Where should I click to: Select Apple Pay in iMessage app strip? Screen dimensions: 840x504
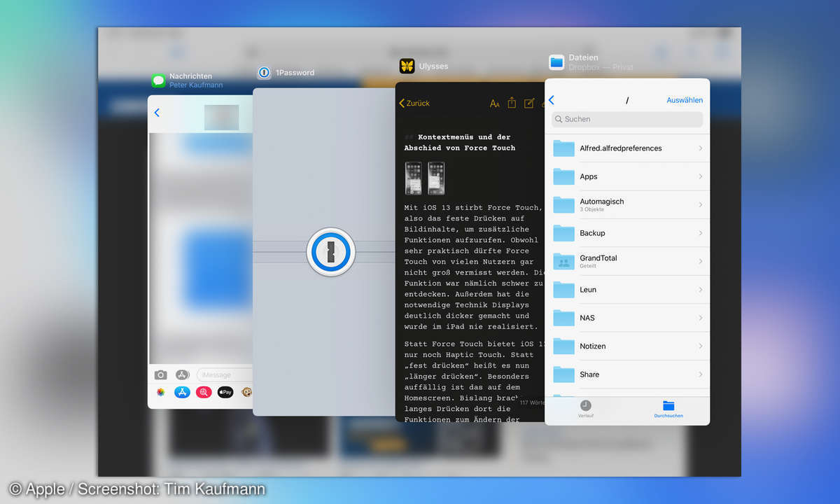click(x=225, y=393)
